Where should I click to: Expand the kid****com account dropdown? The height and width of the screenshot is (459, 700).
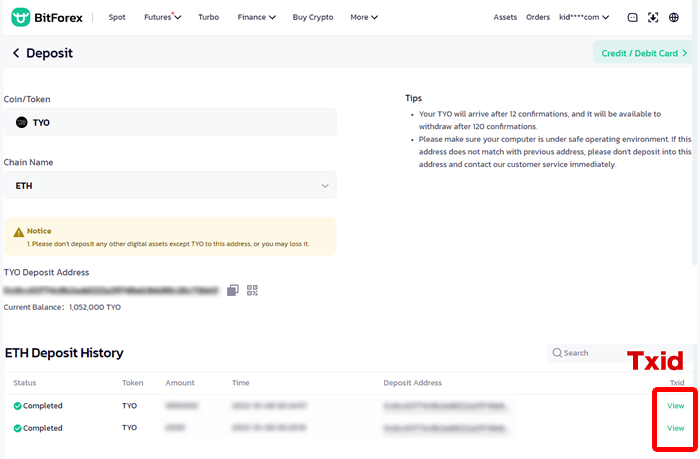click(x=584, y=17)
